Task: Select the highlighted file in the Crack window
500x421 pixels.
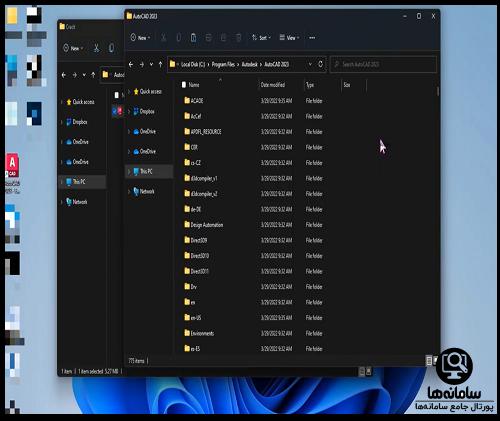Action: (x=118, y=111)
